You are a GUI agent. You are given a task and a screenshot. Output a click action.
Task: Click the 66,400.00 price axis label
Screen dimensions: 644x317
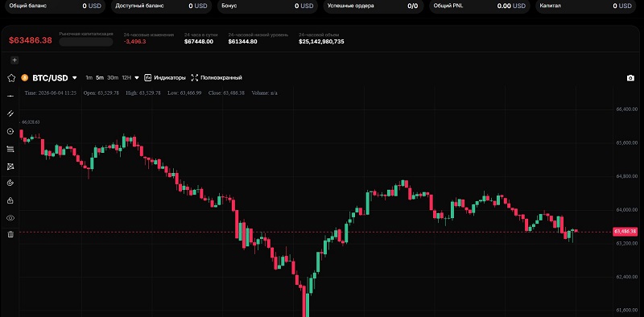[x=627, y=109]
